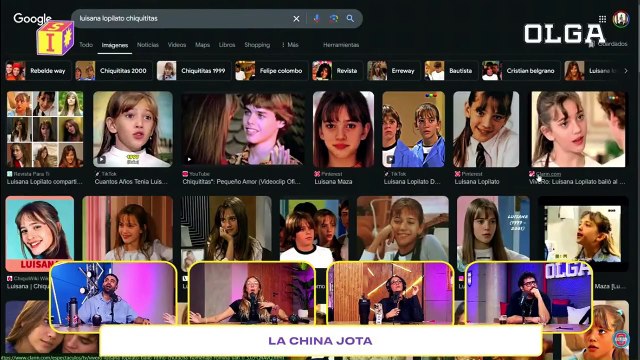Filter by Felipe colombo chip
640x360 pixels.
point(271,71)
